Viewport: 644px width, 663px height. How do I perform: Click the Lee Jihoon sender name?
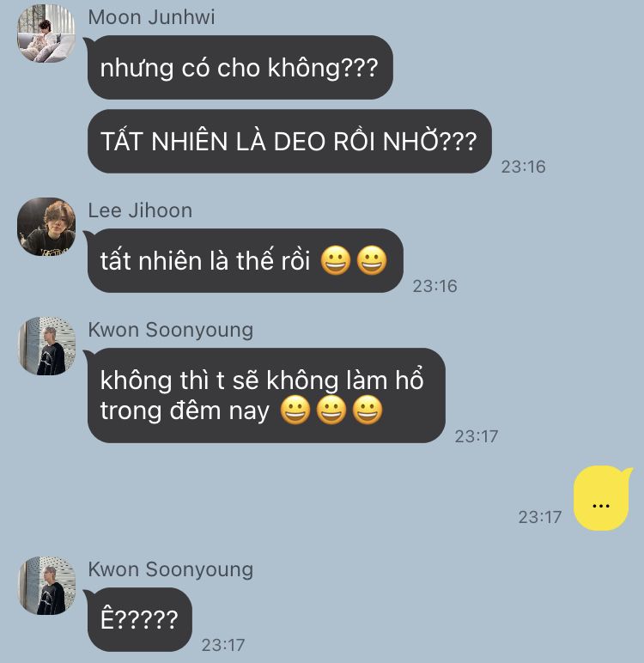pos(140,210)
